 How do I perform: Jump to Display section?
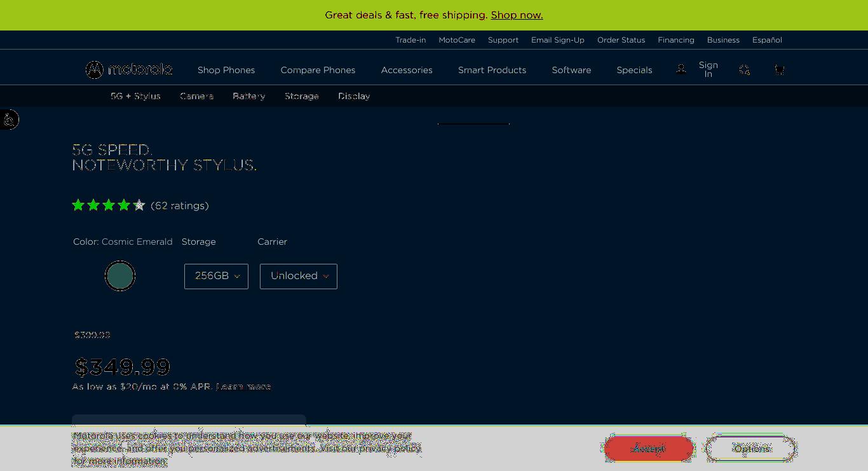pyautogui.click(x=354, y=96)
